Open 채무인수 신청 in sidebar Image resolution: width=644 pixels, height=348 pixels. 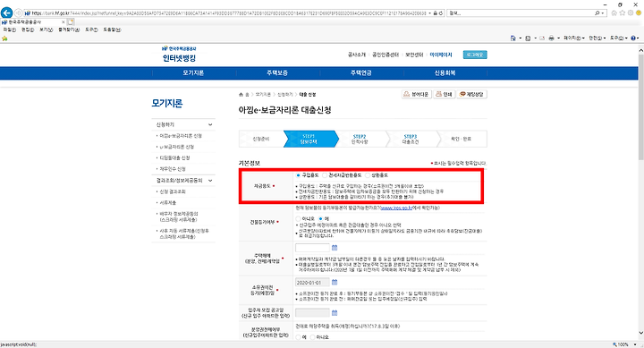[x=173, y=169]
